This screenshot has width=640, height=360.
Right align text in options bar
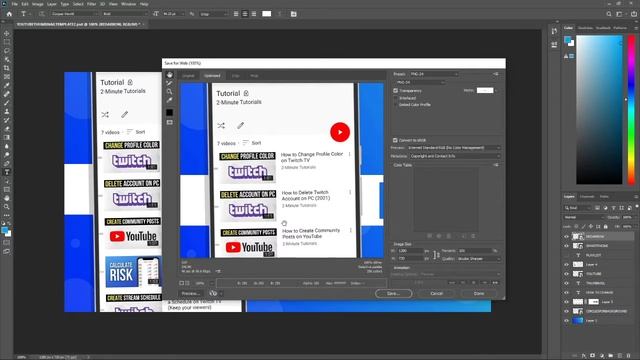(254, 14)
